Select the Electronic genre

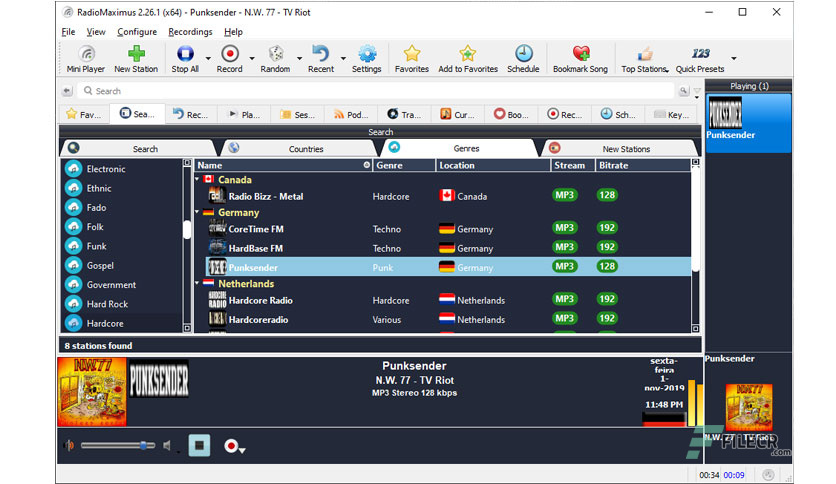tap(122, 169)
